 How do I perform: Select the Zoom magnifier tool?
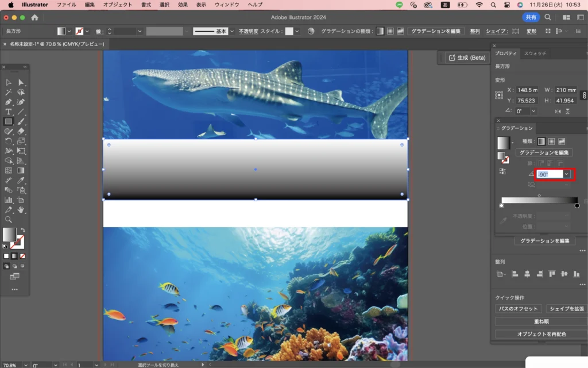(9, 219)
